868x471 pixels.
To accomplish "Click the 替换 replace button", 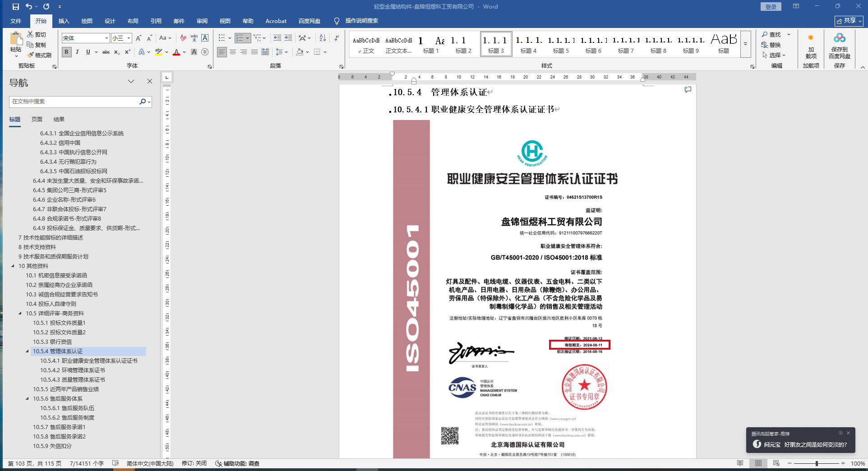I will 771,45.
